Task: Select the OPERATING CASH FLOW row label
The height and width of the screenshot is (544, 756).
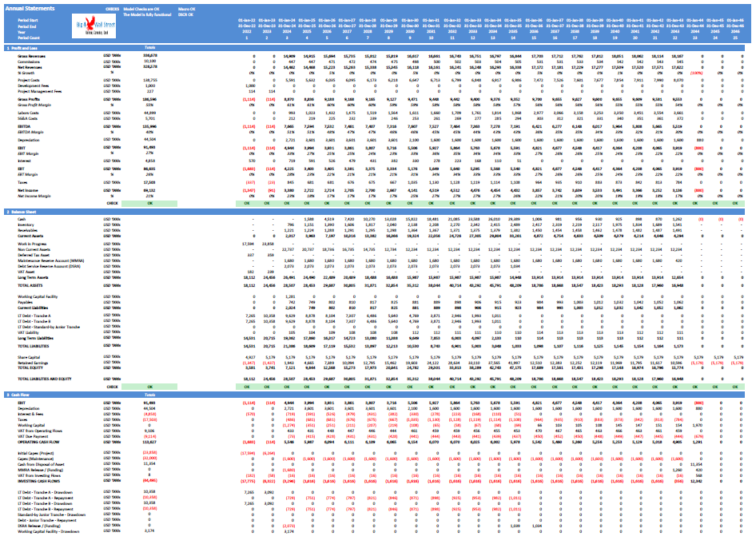Action: pos(38,442)
